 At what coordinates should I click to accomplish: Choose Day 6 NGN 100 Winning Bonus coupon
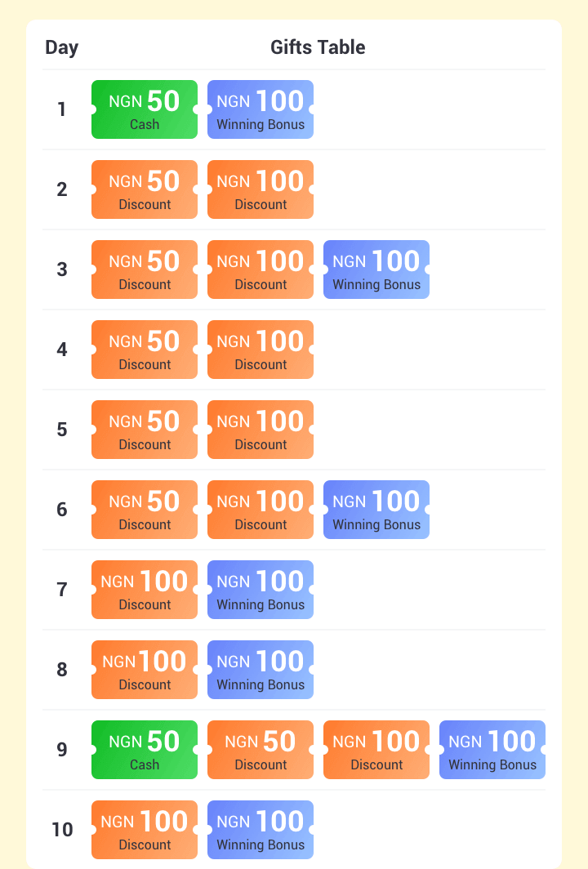tap(376, 510)
